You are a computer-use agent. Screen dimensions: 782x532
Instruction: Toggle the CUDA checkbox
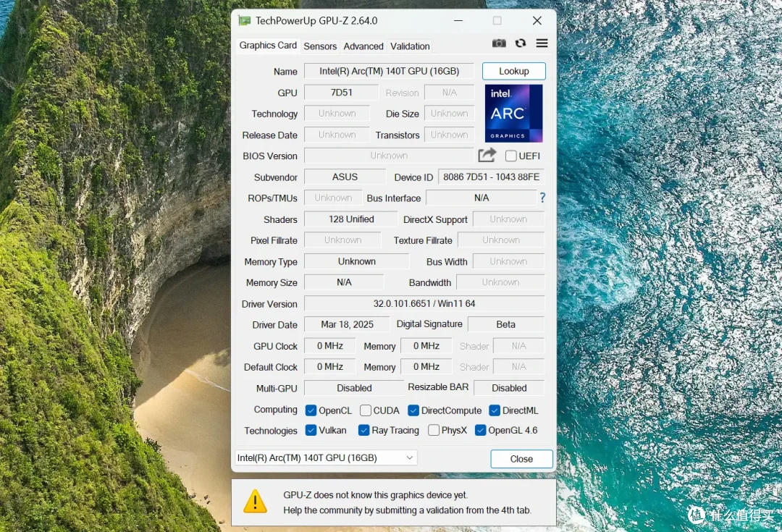click(365, 410)
